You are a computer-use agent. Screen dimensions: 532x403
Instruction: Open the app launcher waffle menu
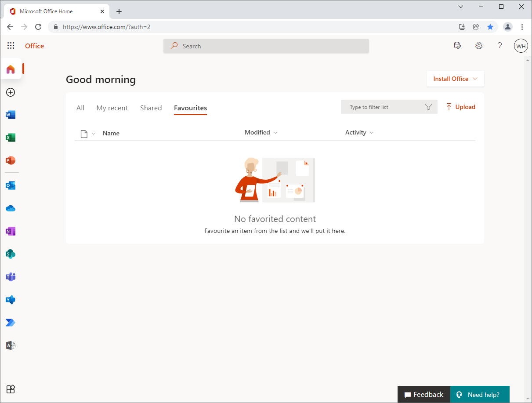coord(11,46)
